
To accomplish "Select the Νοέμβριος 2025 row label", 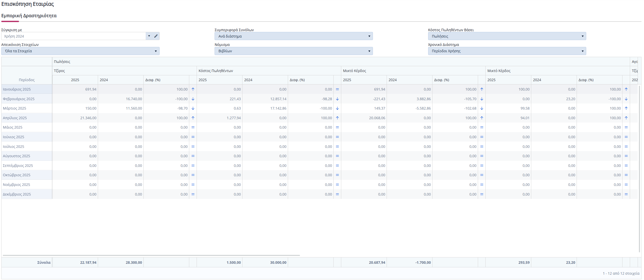I will [x=16, y=185].
